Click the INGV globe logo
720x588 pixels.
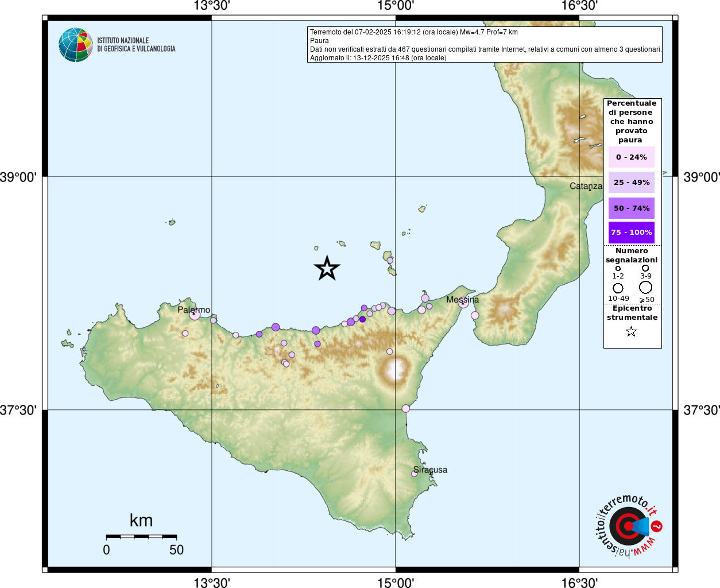click(76, 45)
